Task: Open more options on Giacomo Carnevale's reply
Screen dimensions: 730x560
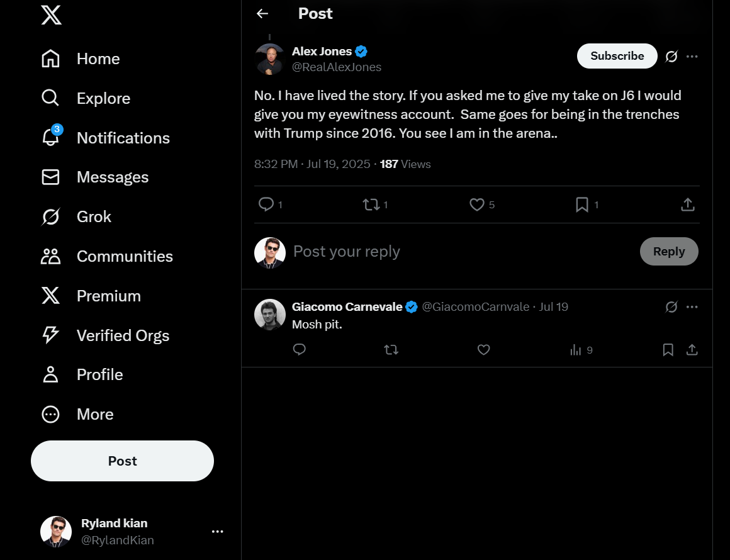Action: (x=692, y=307)
